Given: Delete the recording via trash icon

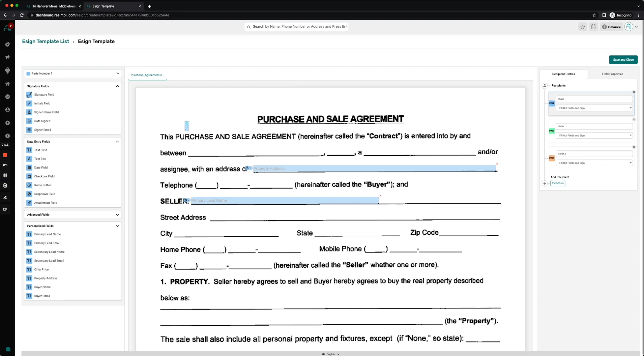Looking at the screenshot, I should pyautogui.click(x=5, y=185).
